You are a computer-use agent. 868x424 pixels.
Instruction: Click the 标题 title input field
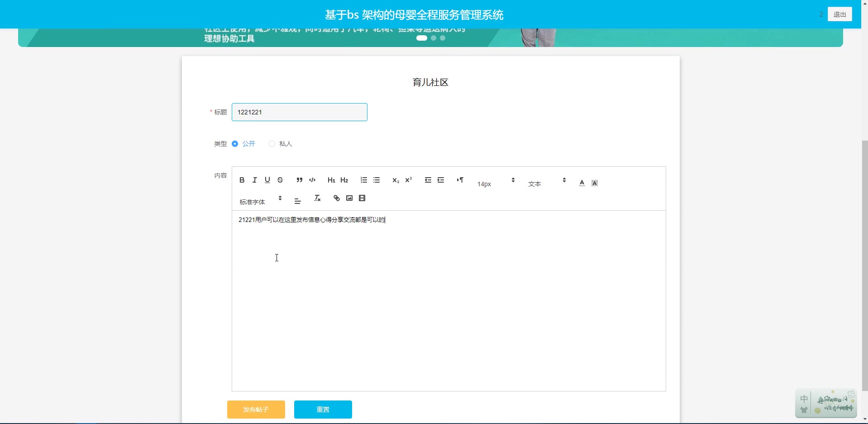tap(299, 112)
